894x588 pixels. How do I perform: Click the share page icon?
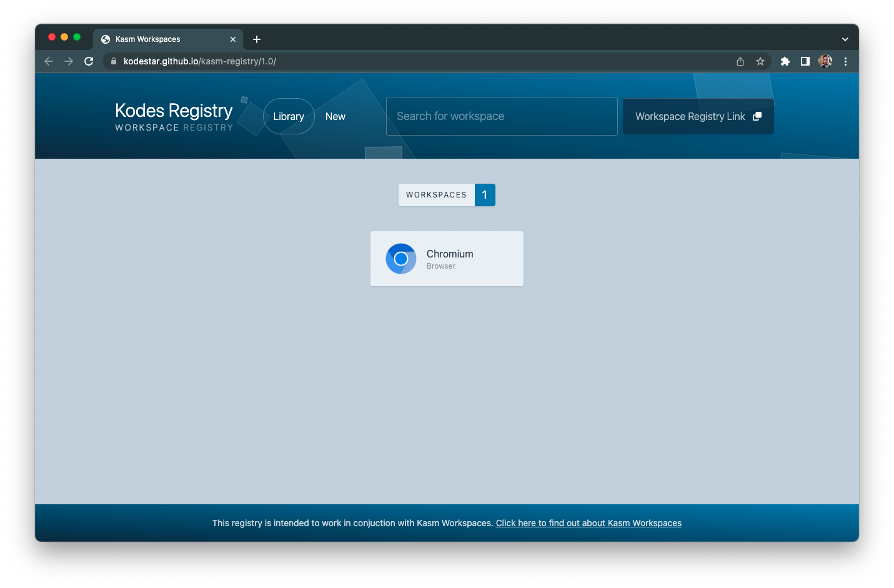[740, 61]
